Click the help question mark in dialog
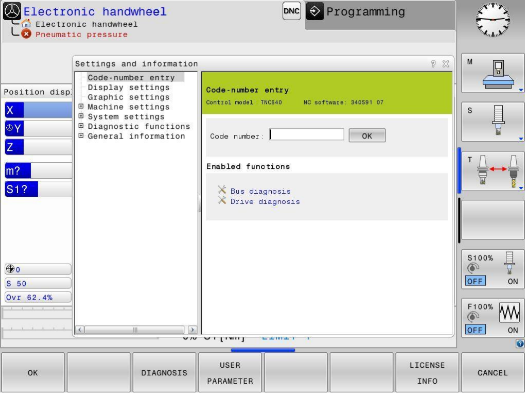The image size is (525, 393). pyautogui.click(x=433, y=64)
